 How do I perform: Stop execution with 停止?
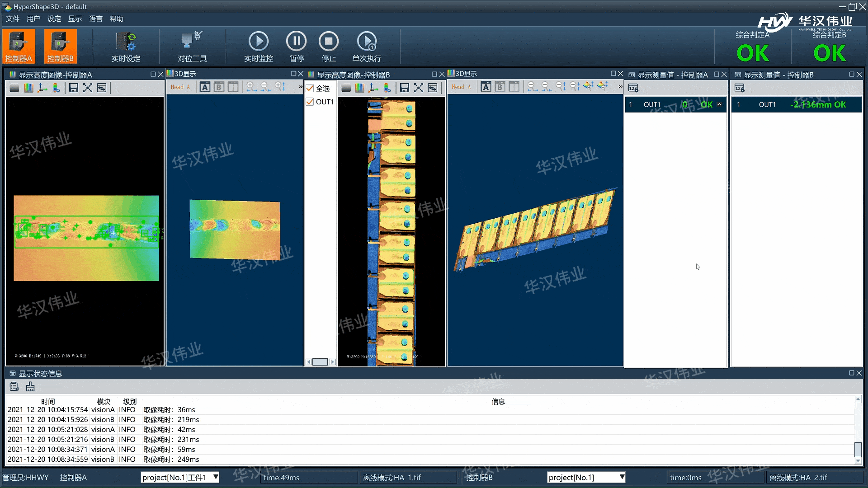(329, 47)
